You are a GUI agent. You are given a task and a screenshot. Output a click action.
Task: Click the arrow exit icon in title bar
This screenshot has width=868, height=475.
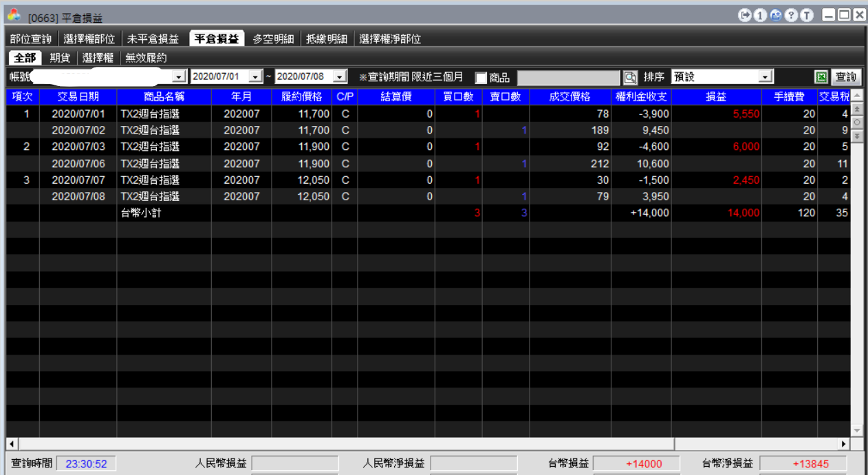tap(745, 15)
